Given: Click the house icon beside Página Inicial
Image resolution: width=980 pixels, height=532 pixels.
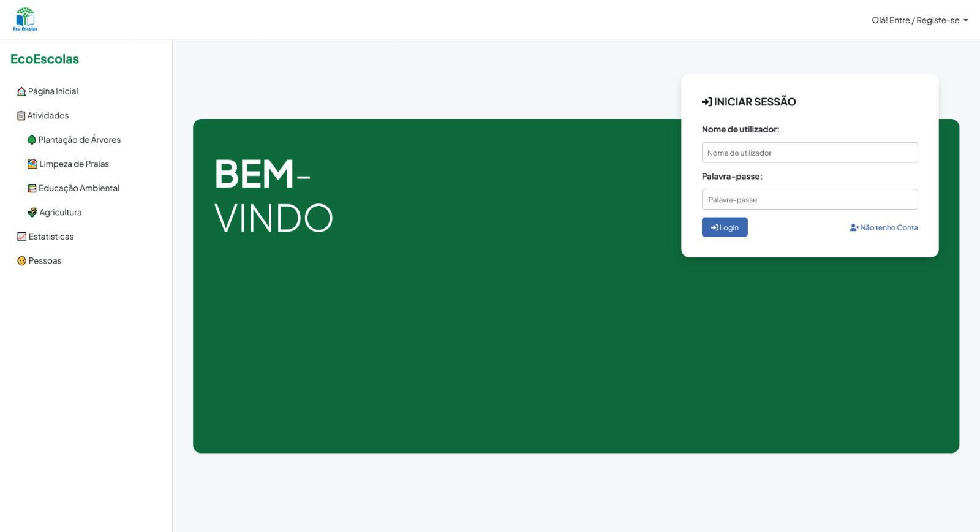Looking at the screenshot, I should tap(21, 91).
